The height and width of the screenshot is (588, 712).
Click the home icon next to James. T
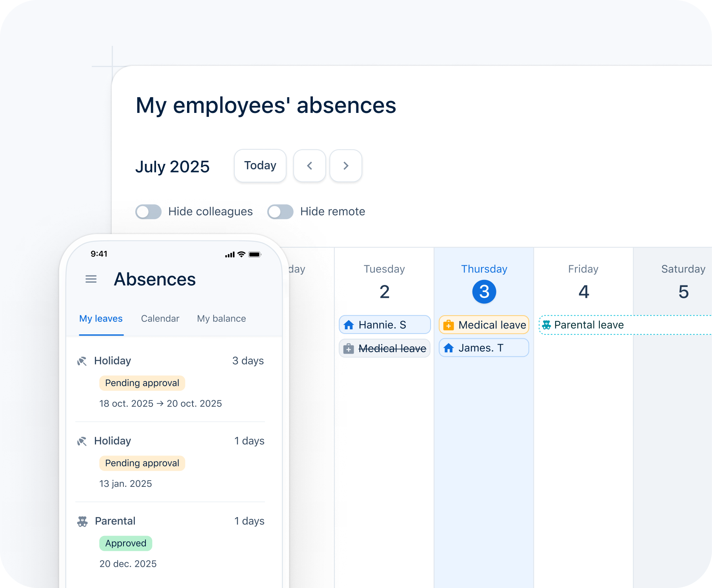(449, 348)
